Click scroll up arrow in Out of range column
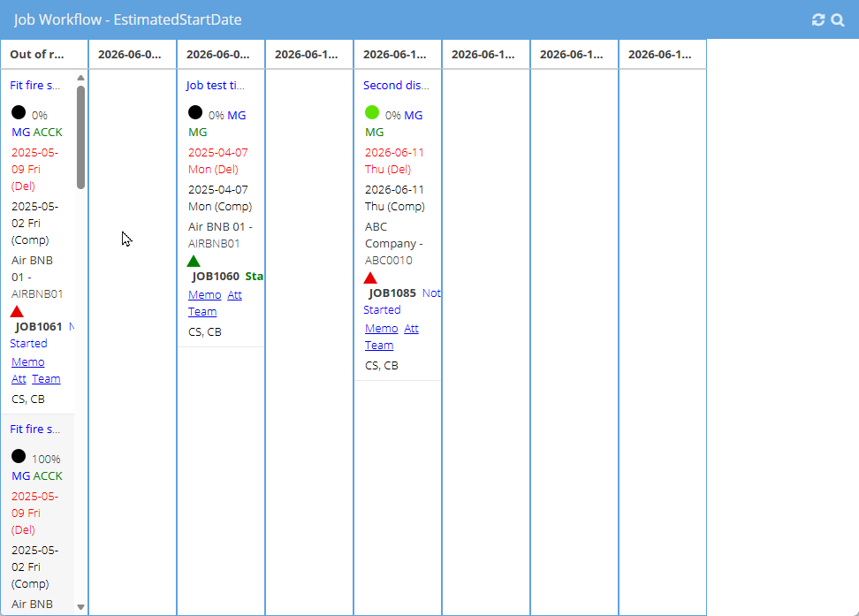Screen dimensions: 859x616 pos(81,78)
